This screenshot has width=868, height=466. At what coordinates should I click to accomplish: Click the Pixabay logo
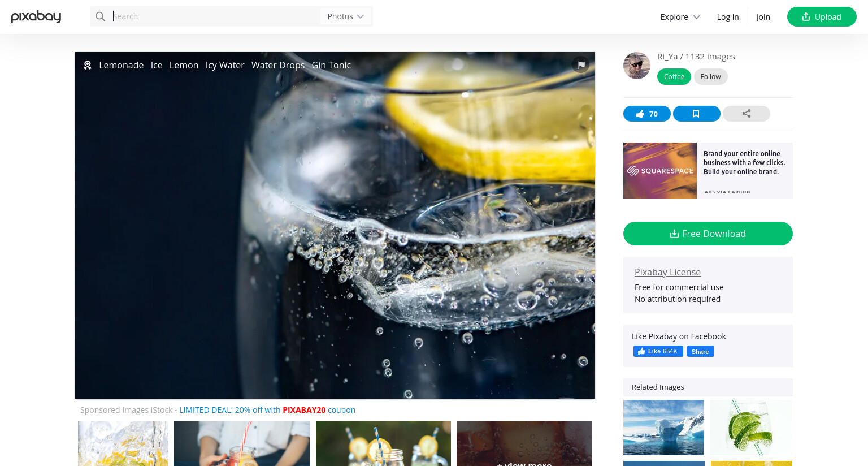coord(36,16)
